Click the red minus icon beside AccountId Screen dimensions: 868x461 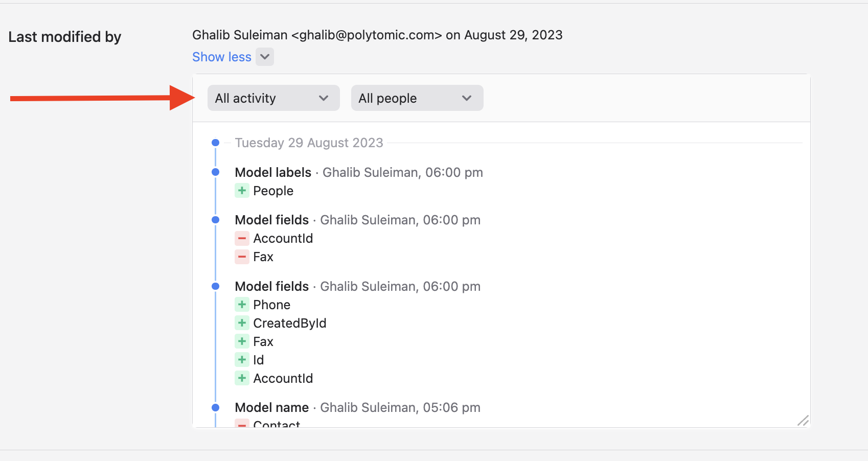(241, 238)
